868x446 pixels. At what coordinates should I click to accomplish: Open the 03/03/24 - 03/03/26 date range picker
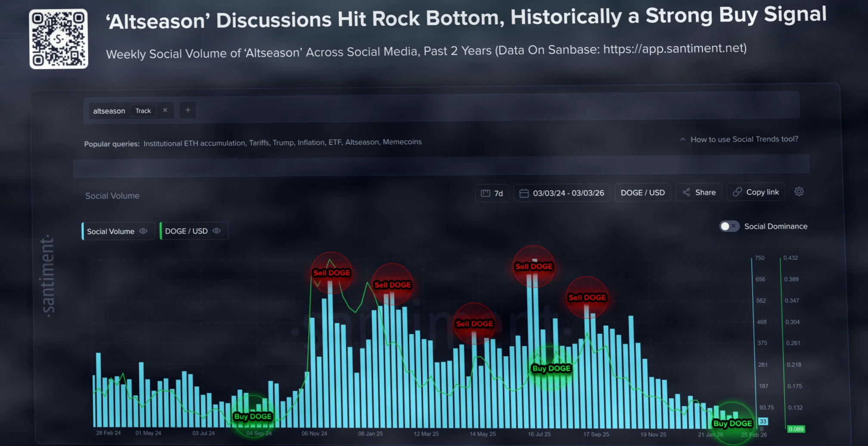tap(562, 193)
